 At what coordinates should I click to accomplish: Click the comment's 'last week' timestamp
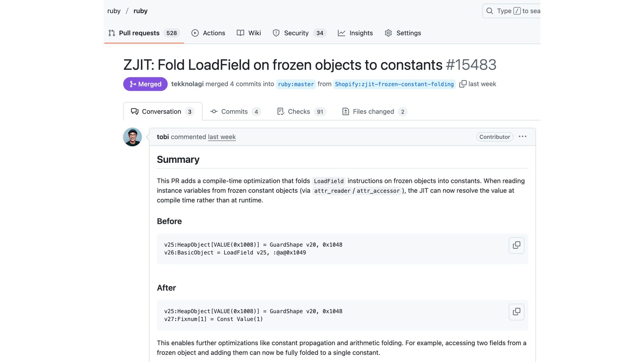click(x=222, y=137)
